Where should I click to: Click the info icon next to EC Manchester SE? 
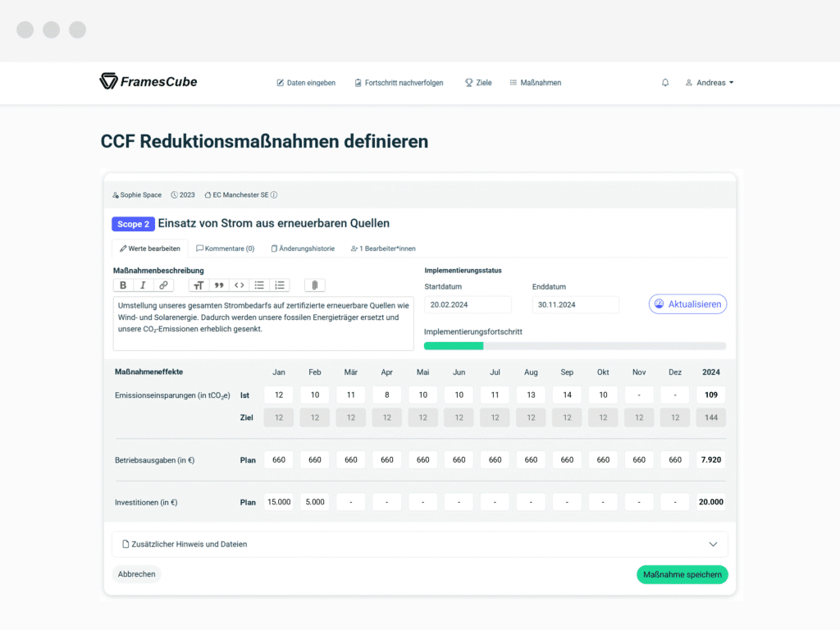[274, 195]
